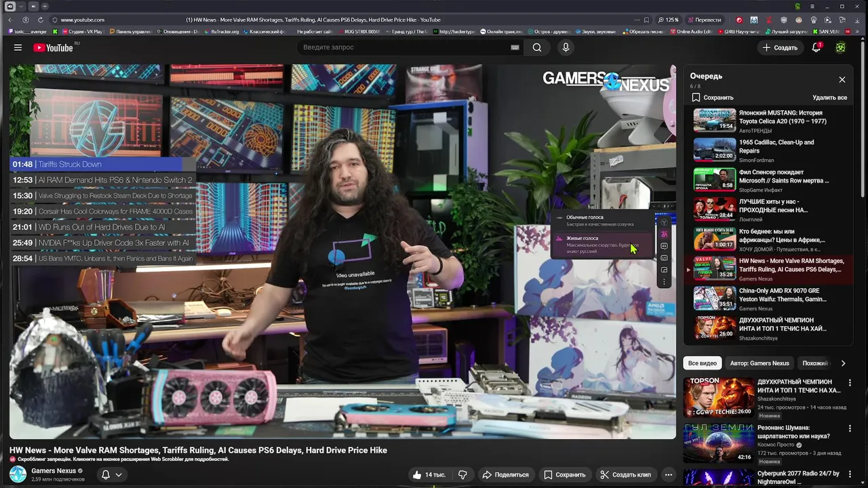Open options for Cyberpunk 2077 Radio recommended video
This screenshot has height=488, width=868.
click(x=850, y=474)
